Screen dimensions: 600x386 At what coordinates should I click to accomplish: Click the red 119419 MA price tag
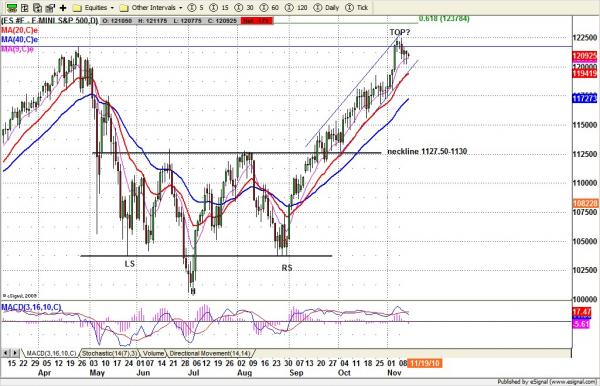coord(584,73)
